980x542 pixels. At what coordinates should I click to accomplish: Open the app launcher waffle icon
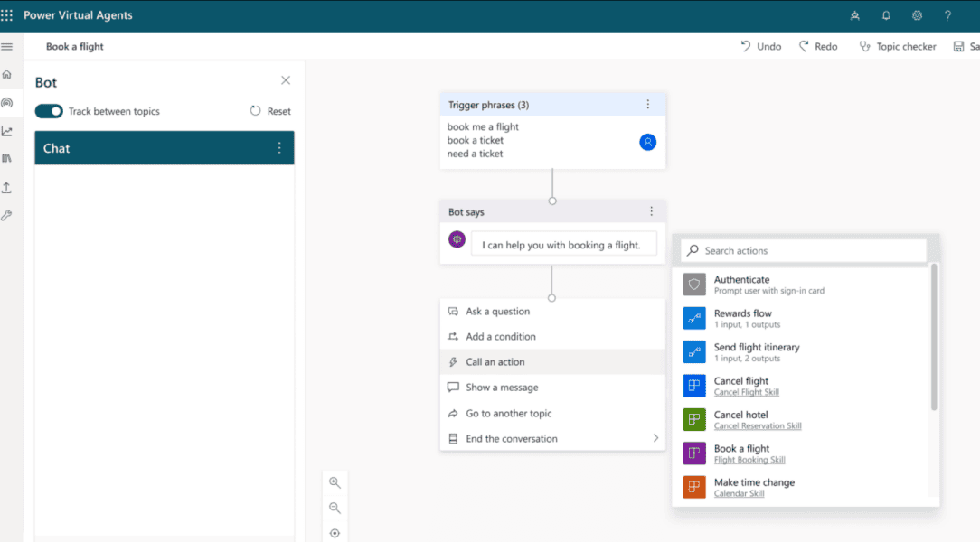7,15
